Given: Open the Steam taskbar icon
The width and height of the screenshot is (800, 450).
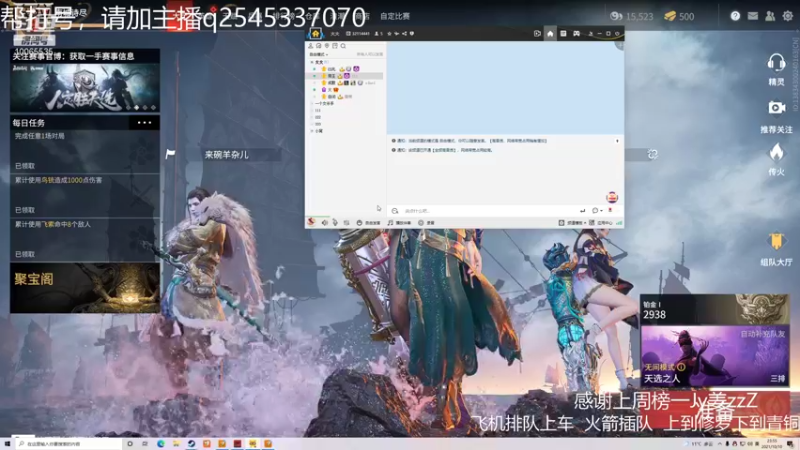Looking at the screenshot, I should tap(191, 444).
